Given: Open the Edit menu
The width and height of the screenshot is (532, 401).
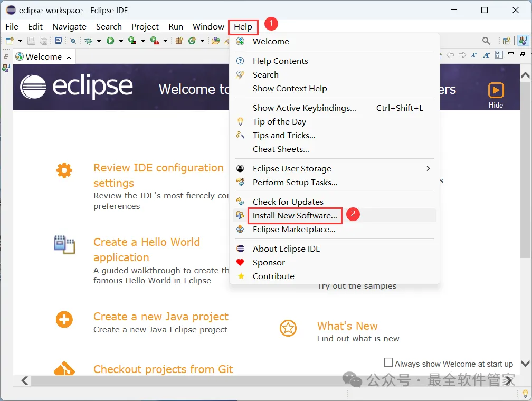Looking at the screenshot, I should (x=35, y=26).
